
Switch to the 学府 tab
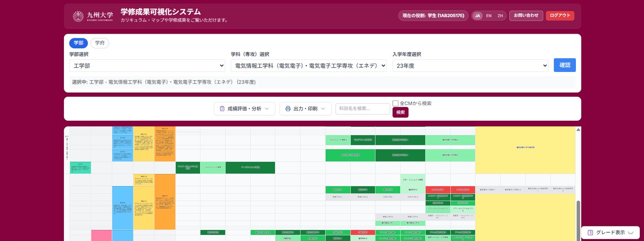pyautogui.click(x=99, y=43)
